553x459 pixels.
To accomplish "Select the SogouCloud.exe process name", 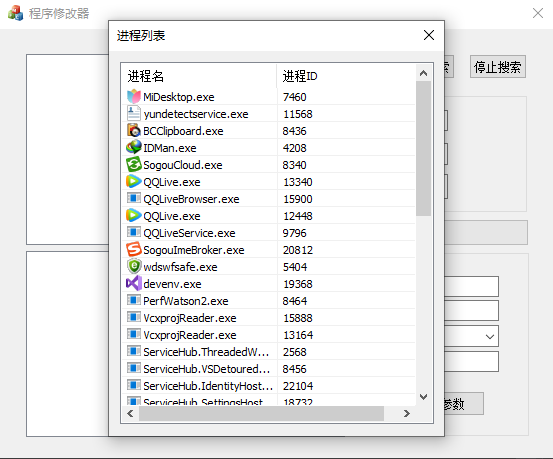I will [x=183, y=165].
